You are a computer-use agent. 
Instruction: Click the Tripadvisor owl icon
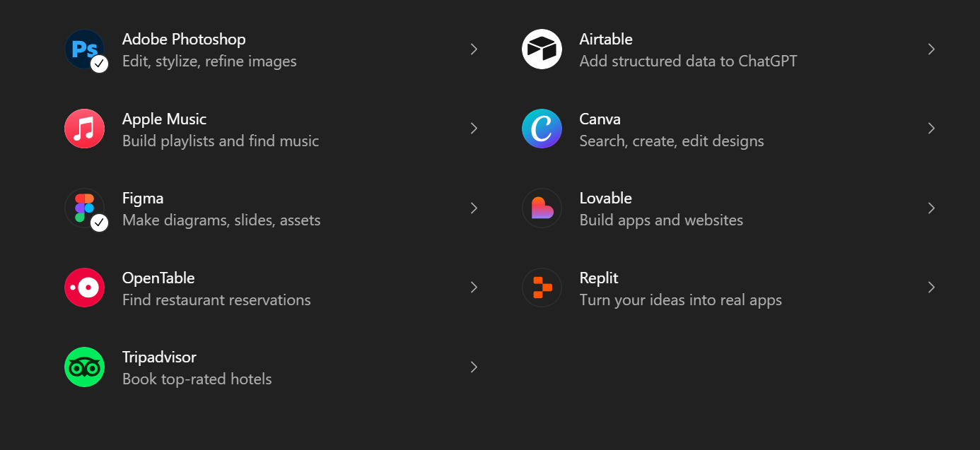84,367
